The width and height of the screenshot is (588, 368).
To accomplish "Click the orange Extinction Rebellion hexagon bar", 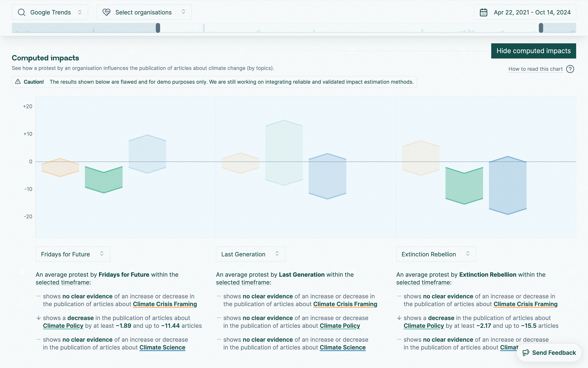I will [421, 158].
